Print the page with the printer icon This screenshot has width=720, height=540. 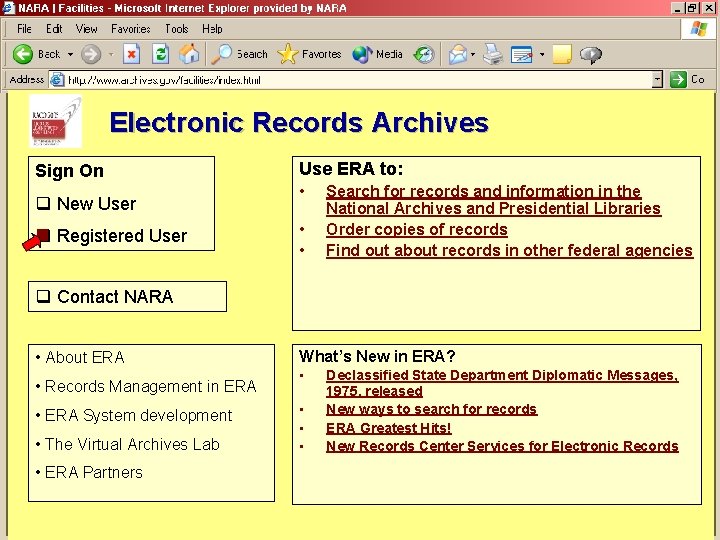coord(493,54)
